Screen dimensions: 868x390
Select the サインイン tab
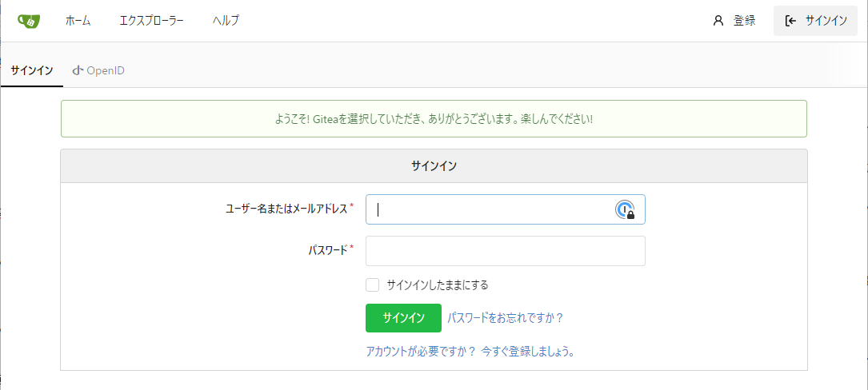tap(31, 71)
